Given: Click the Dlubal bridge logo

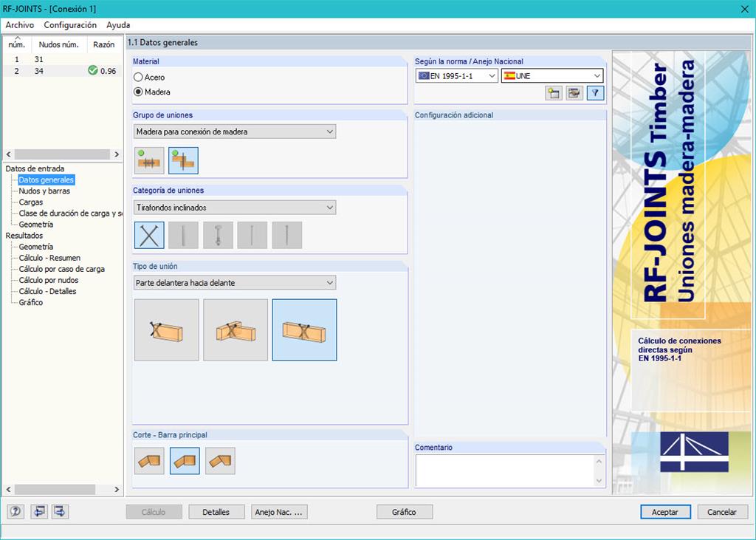Looking at the screenshot, I should (694, 451).
